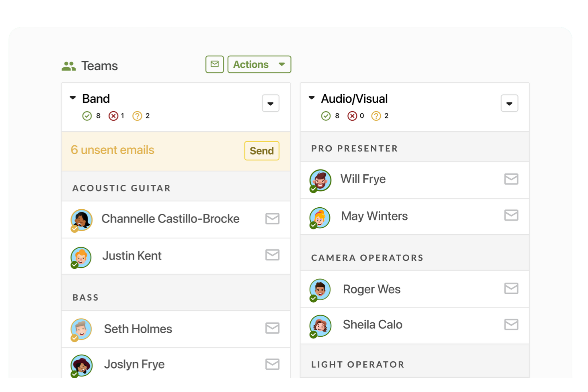Click the email icon for Will Frye

pyautogui.click(x=511, y=179)
